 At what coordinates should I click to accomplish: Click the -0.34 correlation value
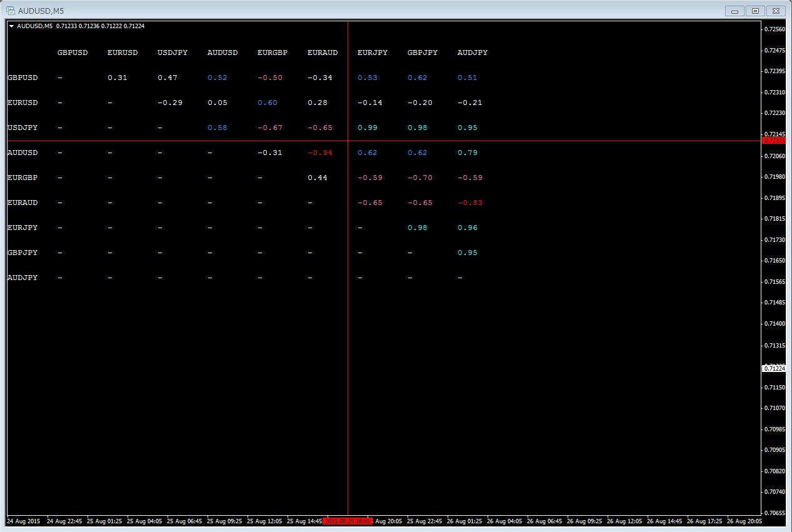(320, 78)
